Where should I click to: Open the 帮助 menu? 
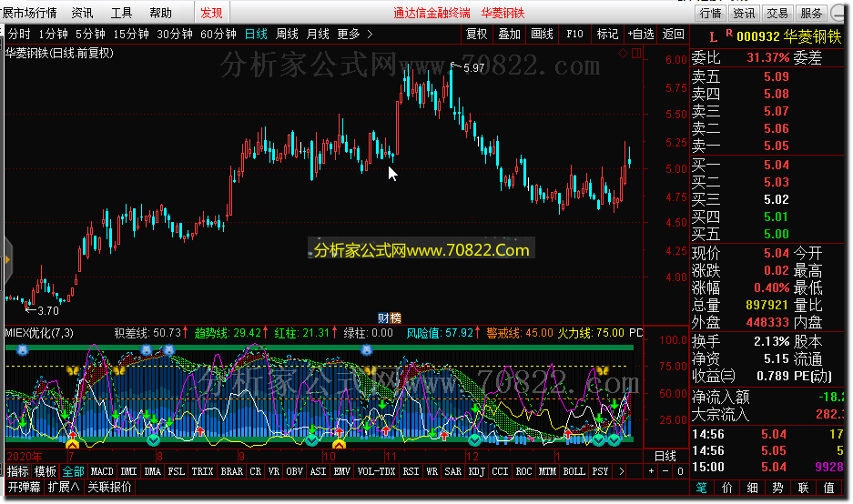[160, 13]
